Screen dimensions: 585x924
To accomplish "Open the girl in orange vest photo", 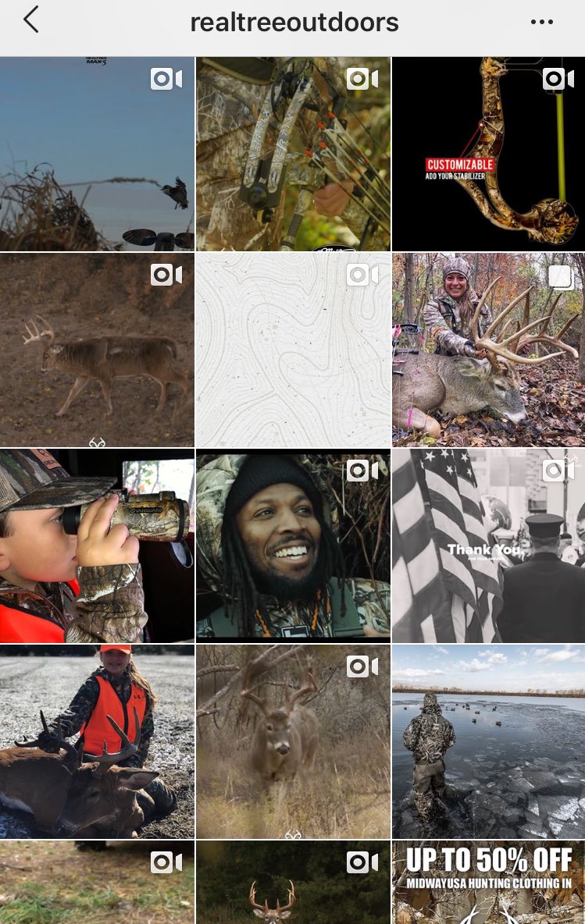I will [97, 741].
